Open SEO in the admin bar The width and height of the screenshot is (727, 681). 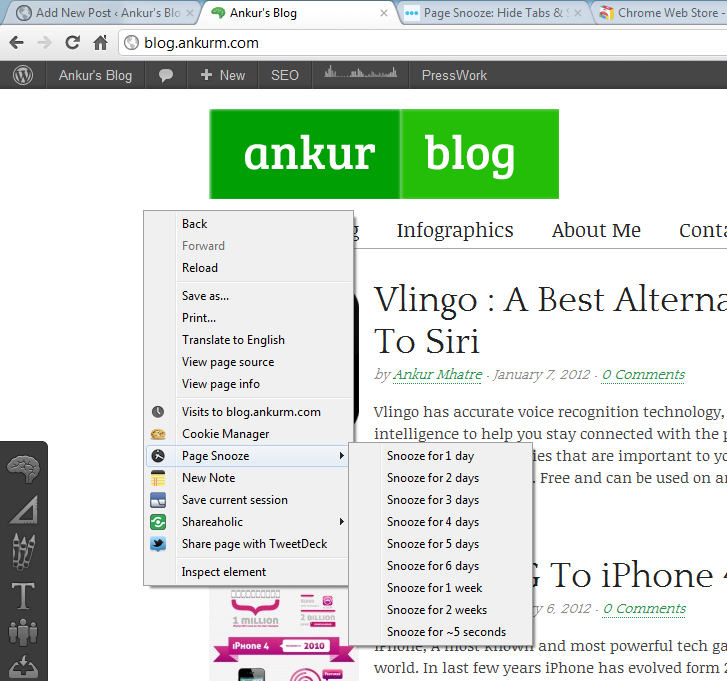(x=285, y=75)
